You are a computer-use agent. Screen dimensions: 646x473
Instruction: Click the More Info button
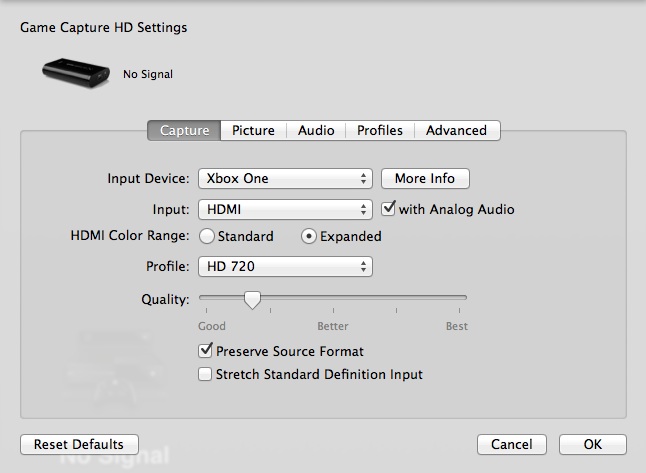[425, 179]
